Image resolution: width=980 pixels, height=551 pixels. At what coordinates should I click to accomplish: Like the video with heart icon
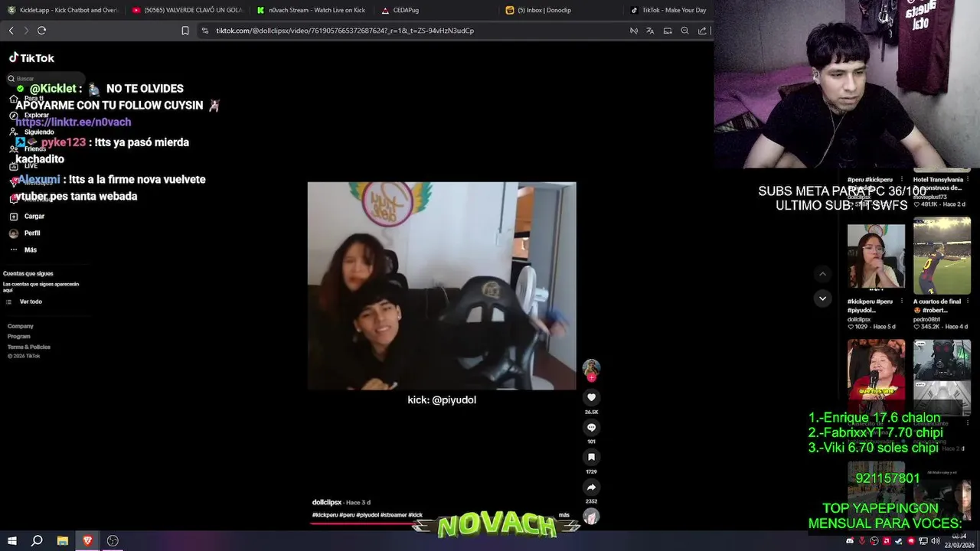click(x=591, y=397)
